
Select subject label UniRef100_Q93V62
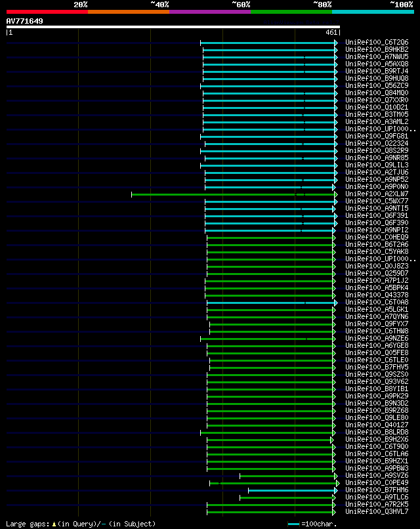pyautogui.click(x=377, y=381)
